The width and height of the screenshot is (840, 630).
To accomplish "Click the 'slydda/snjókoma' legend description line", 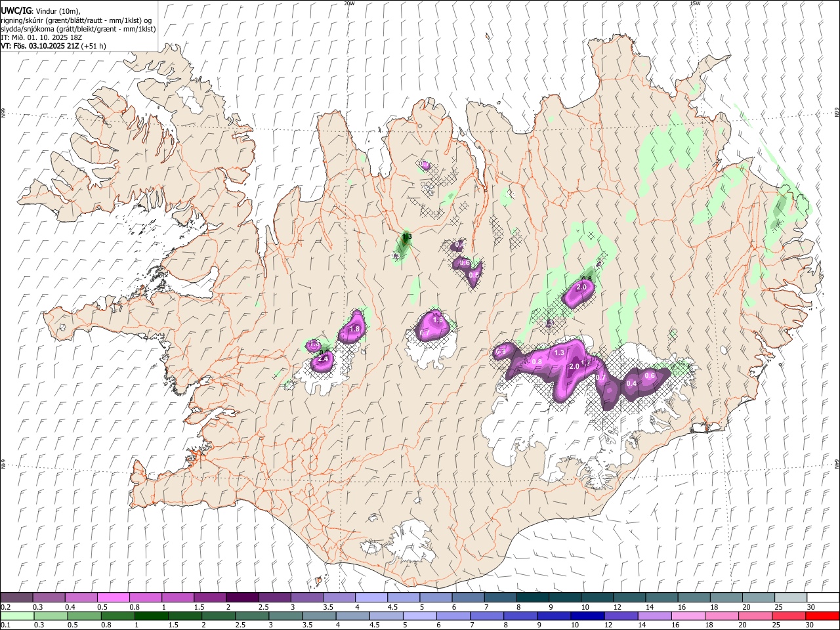I will [78, 29].
